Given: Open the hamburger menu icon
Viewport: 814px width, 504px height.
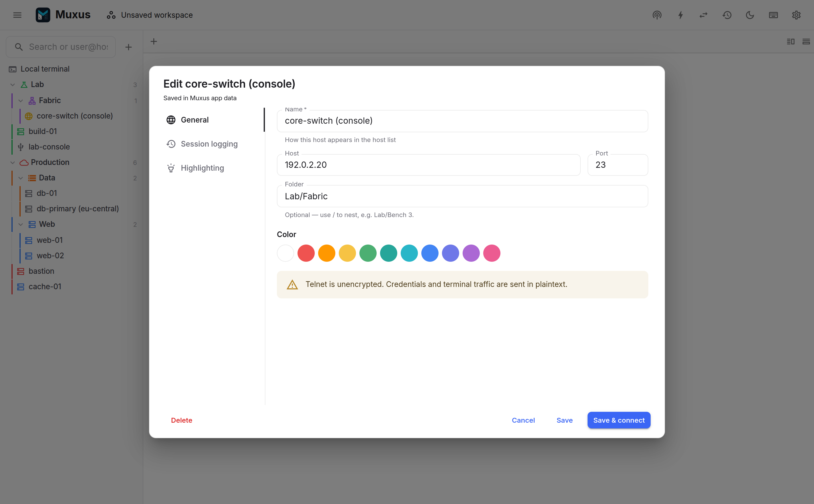Looking at the screenshot, I should (17, 15).
